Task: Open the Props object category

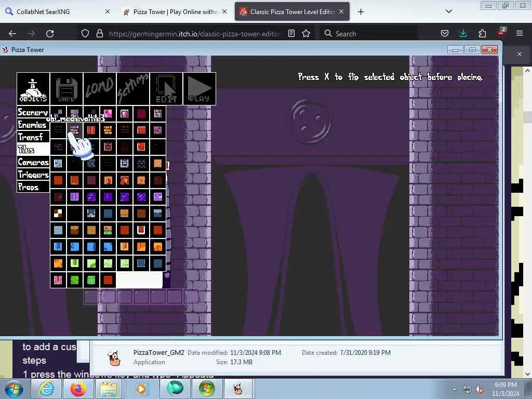Action: click(x=33, y=187)
